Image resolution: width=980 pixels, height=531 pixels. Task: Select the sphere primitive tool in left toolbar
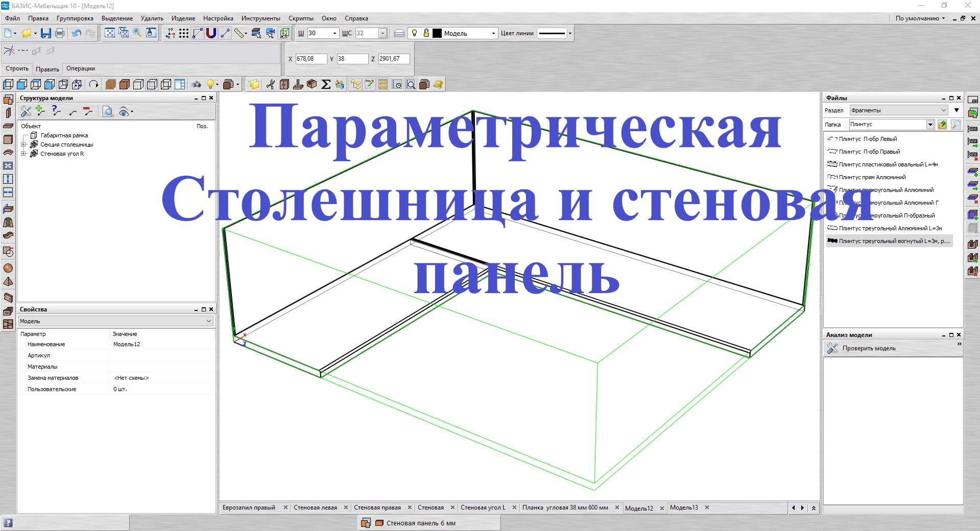pos(8,268)
